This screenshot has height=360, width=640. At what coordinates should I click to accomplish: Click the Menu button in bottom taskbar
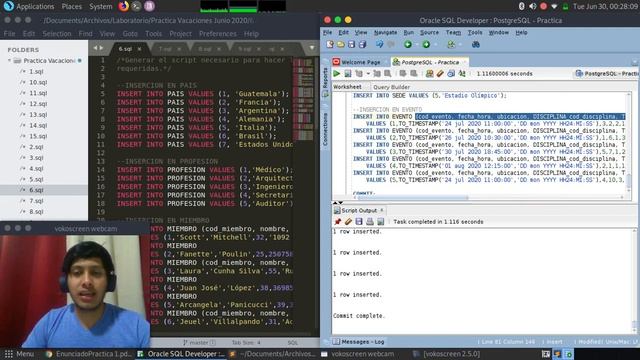point(19,354)
